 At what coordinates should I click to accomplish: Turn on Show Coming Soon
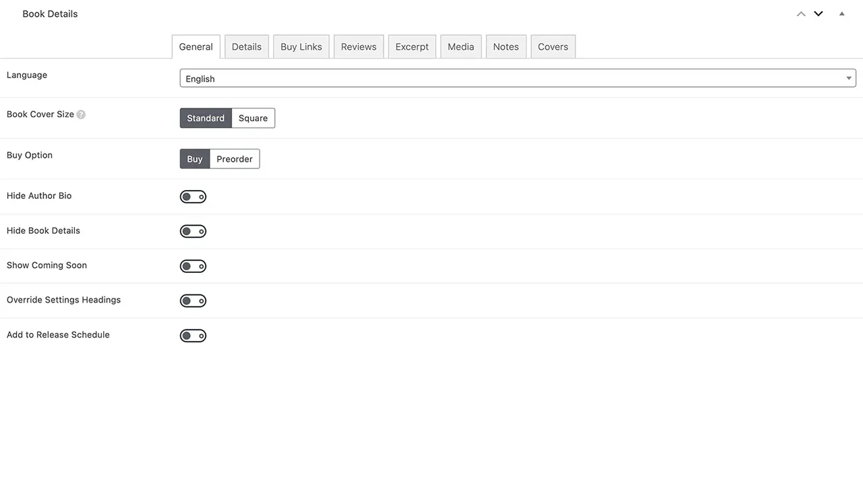pyautogui.click(x=193, y=265)
